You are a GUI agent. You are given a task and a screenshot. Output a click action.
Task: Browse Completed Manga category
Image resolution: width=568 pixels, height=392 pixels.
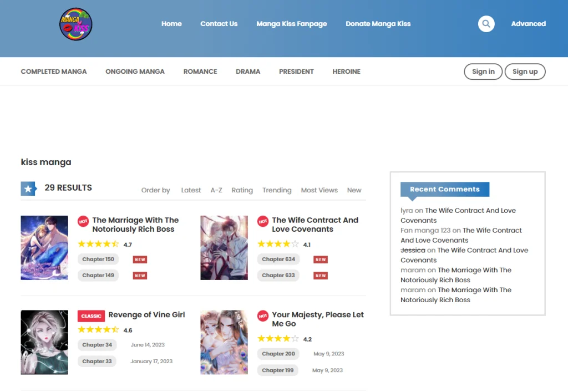pos(54,72)
